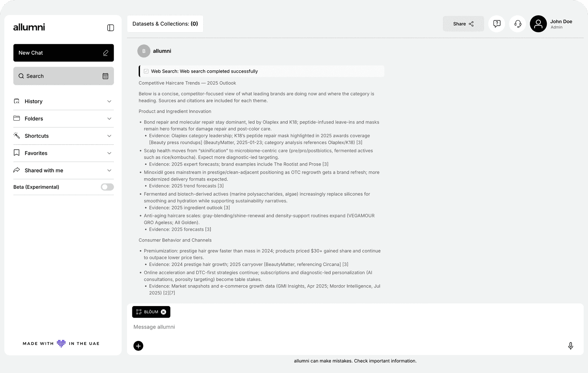Open the help question-mark bubble

tap(496, 24)
